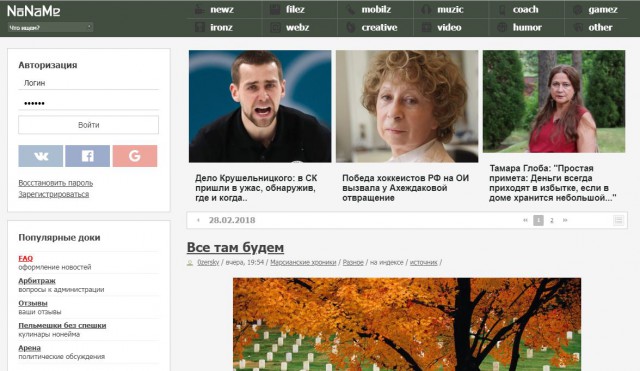The width and height of the screenshot is (640, 371).
Task: Select page 1 in pagination
Action: coord(538,220)
